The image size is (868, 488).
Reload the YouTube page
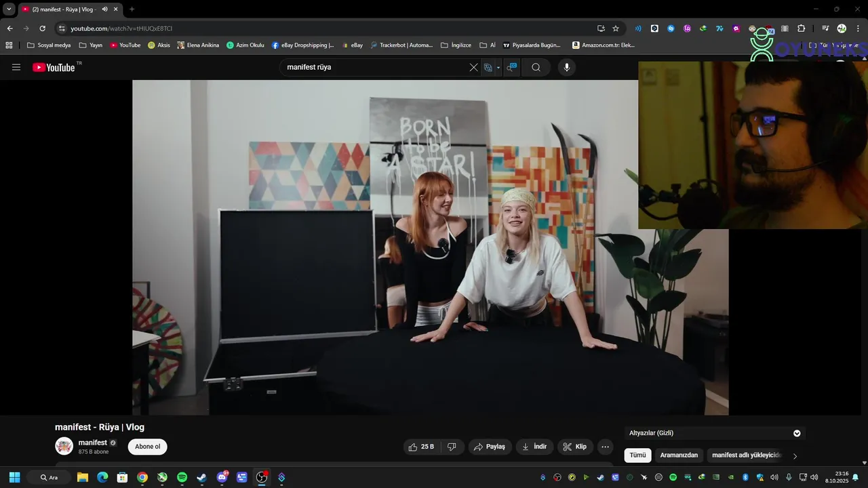42,28
